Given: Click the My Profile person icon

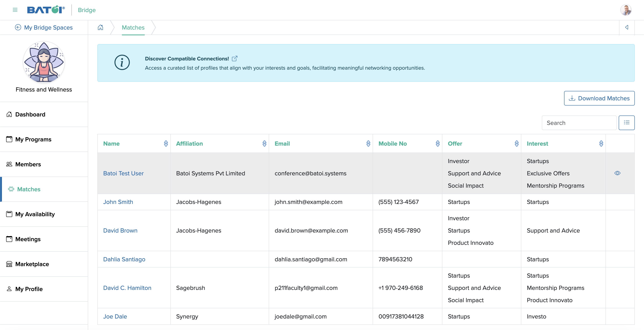Looking at the screenshot, I should (x=9, y=289).
